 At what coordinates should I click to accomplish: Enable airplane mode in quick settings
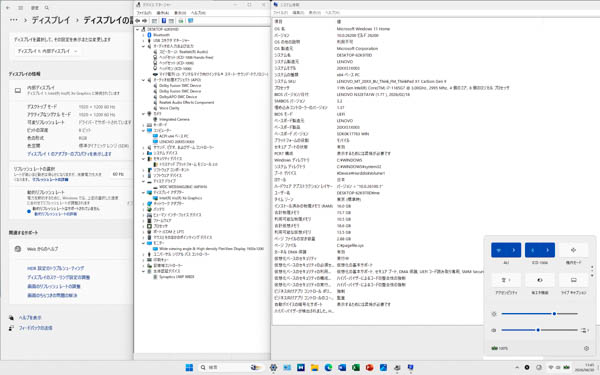coord(573,250)
